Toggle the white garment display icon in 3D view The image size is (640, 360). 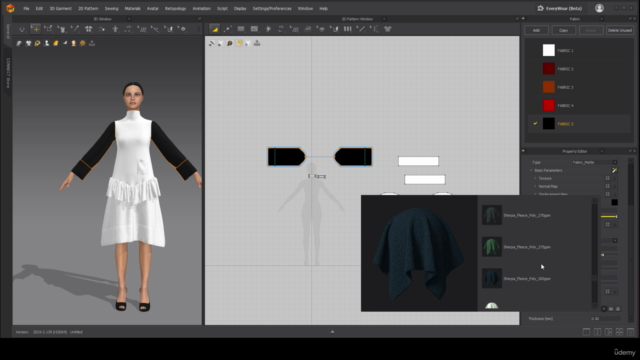click(x=28, y=43)
